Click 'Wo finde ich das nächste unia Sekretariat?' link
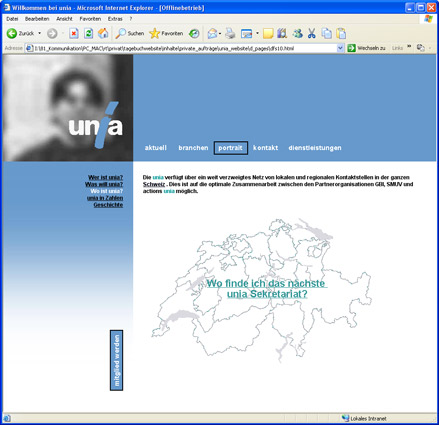Screen dimensions: 439x425 tap(267, 289)
